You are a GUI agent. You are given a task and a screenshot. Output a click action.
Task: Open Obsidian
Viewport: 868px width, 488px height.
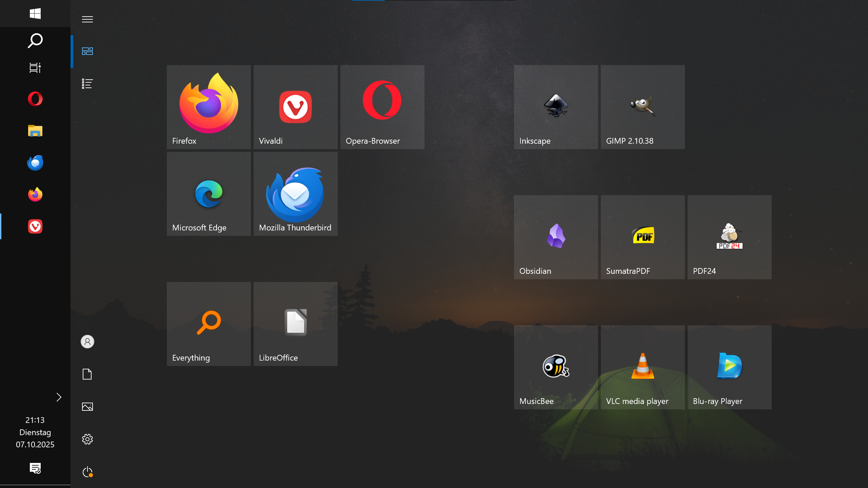click(556, 237)
